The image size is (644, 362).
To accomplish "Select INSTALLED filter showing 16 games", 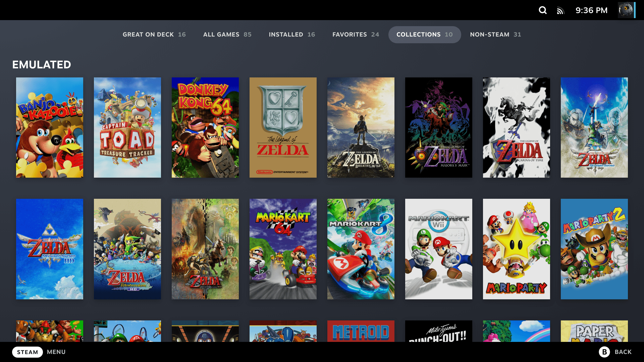I will point(292,34).
